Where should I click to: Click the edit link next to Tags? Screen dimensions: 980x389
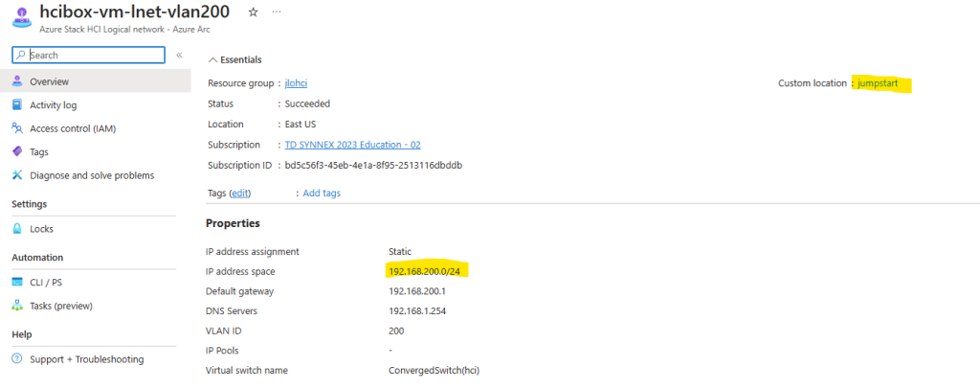coord(239,194)
